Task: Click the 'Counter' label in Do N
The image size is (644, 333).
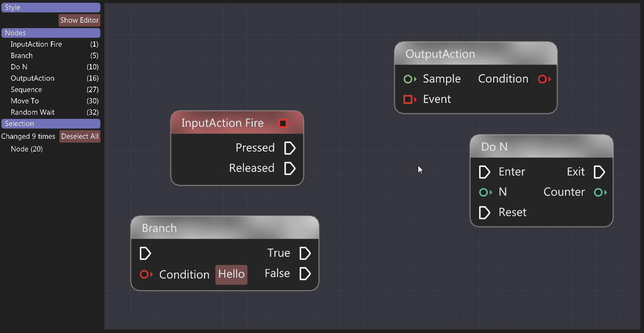Action: click(564, 192)
